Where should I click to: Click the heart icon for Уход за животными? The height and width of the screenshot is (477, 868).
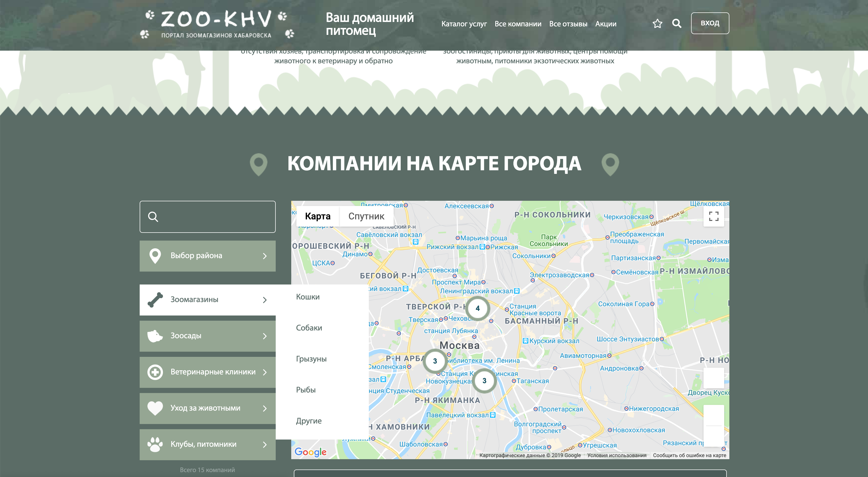click(155, 408)
